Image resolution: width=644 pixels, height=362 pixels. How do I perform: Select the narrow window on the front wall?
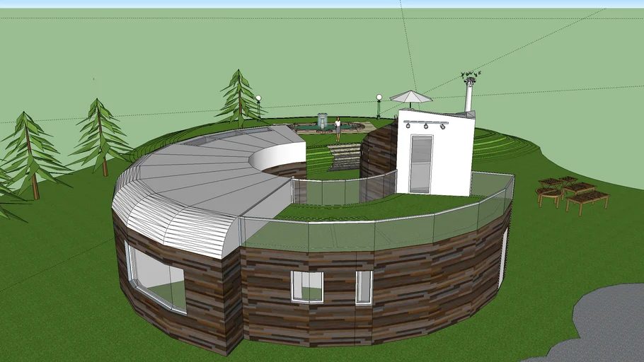coord(364,286)
